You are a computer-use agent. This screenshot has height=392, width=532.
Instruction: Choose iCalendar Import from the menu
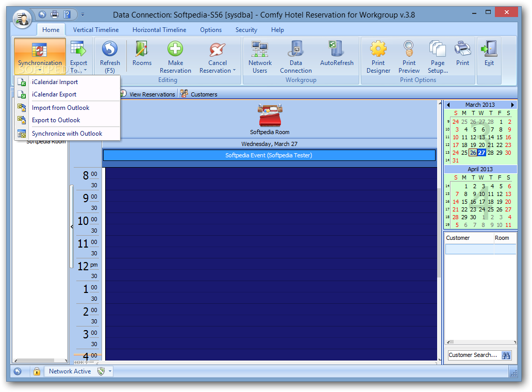click(x=68, y=82)
